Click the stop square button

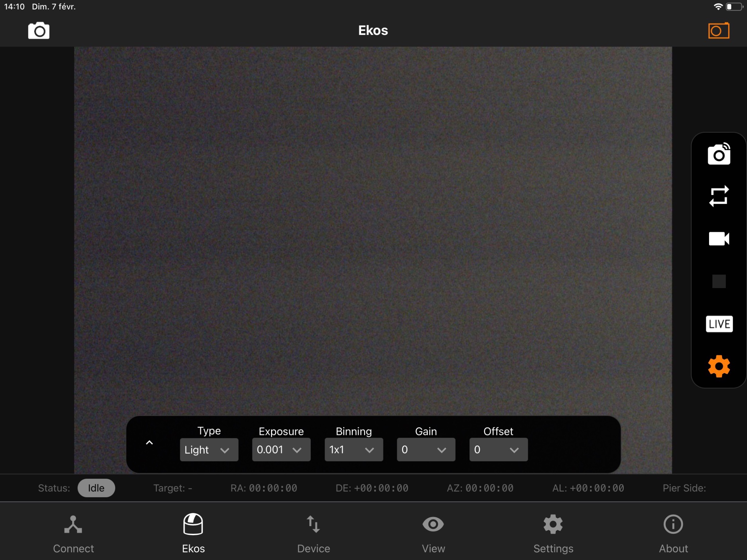coord(719,281)
